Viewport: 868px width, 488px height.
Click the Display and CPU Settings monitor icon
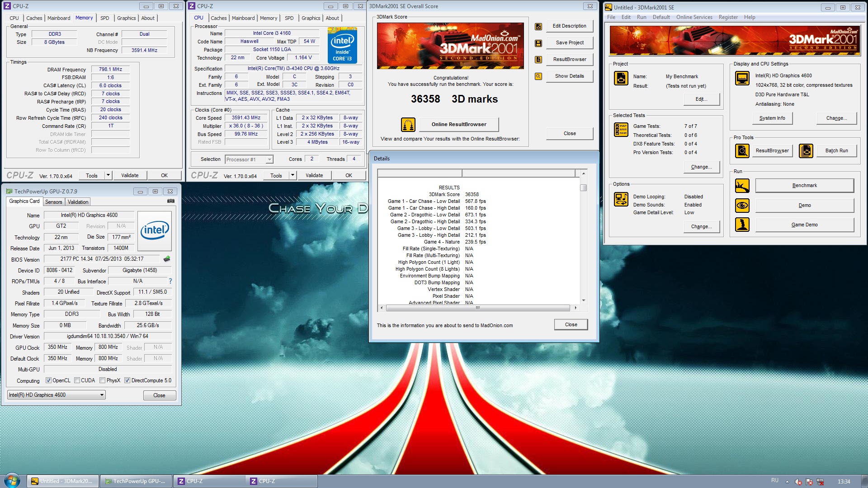point(742,78)
